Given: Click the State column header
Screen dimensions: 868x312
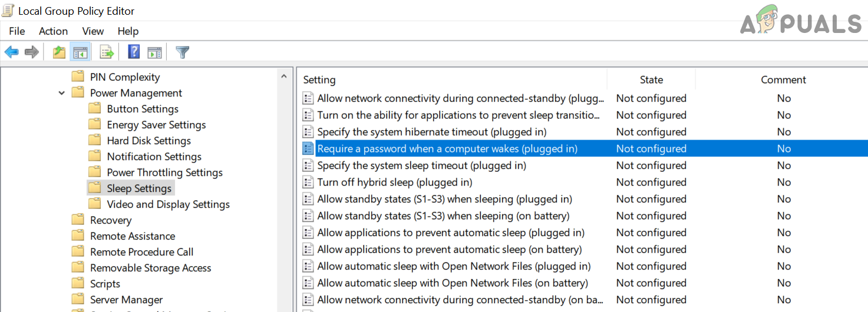Looking at the screenshot, I should point(651,80).
